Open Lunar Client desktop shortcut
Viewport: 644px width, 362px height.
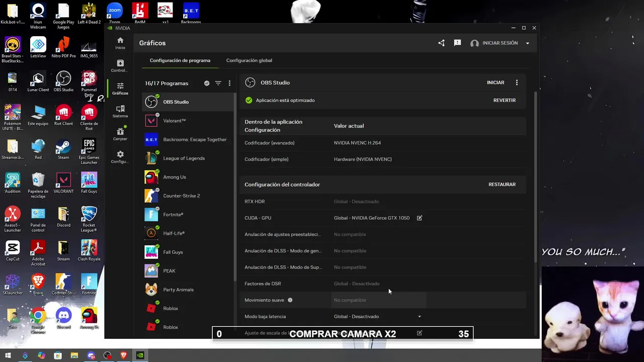[38, 82]
